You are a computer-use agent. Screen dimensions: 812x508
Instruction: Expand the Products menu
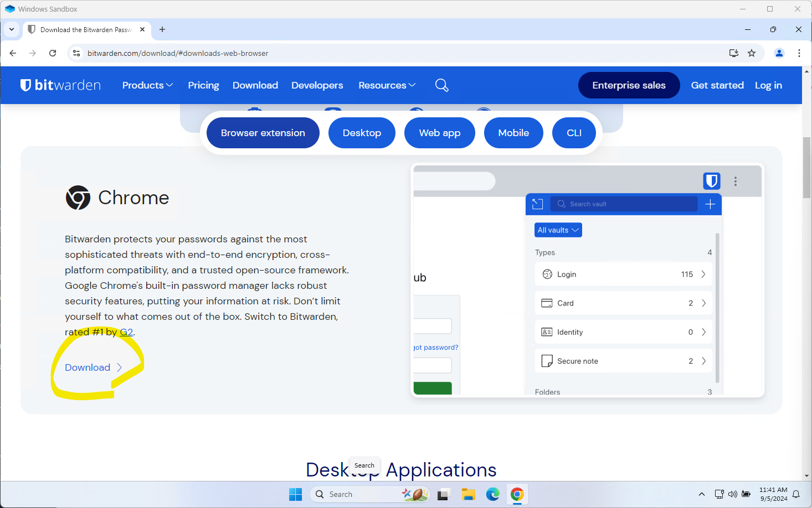[147, 85]
